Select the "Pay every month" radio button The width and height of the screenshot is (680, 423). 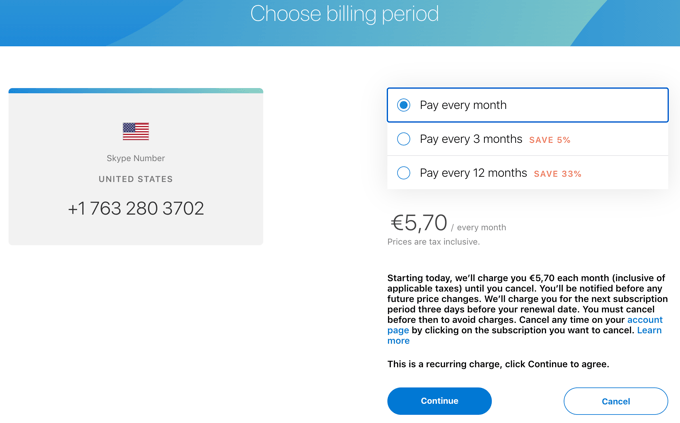pos(404,105)
